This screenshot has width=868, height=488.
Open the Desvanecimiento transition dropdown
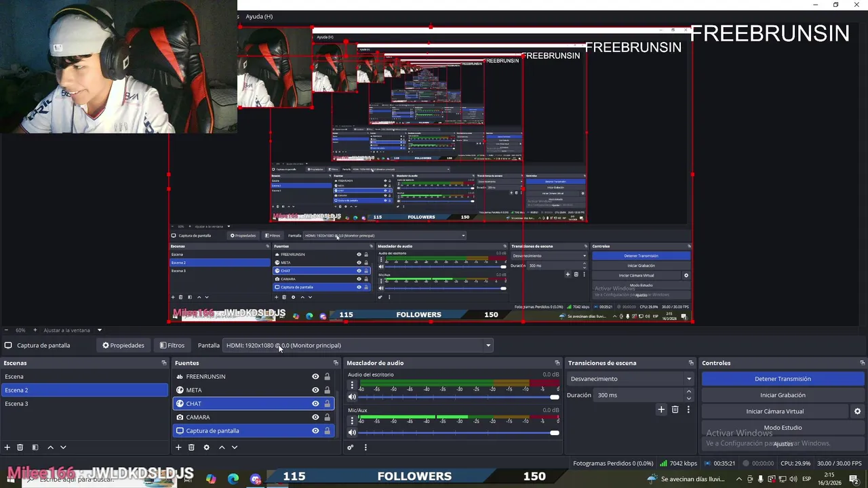pos(631,379)
